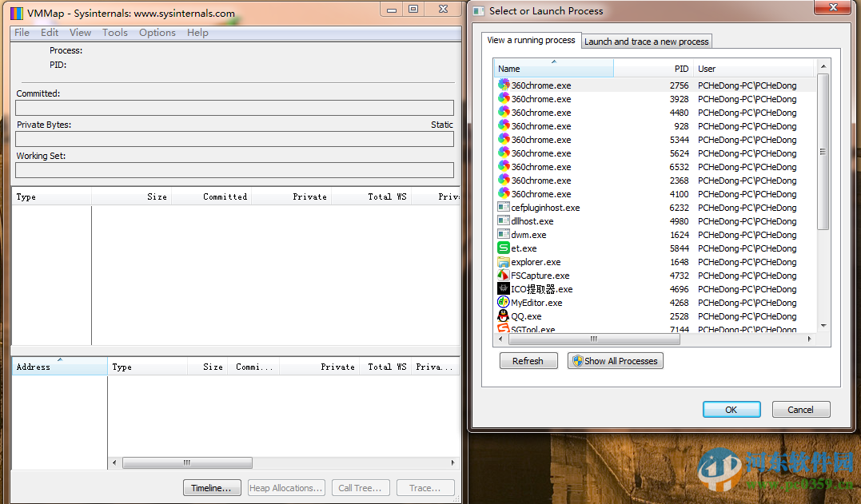Viewport: 861px width, 504px height.
Task: Sort process list by User column
Action: [754, 69]
